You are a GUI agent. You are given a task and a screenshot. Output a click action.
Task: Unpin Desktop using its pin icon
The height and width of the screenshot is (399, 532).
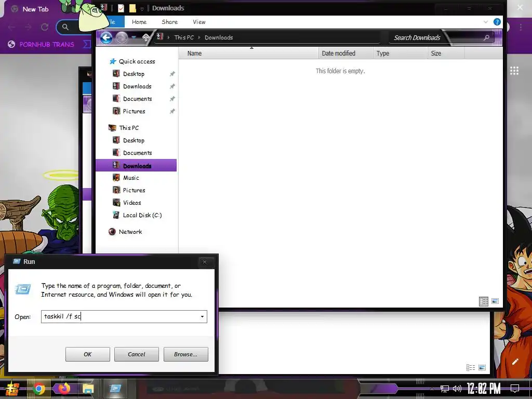(172, 74)
